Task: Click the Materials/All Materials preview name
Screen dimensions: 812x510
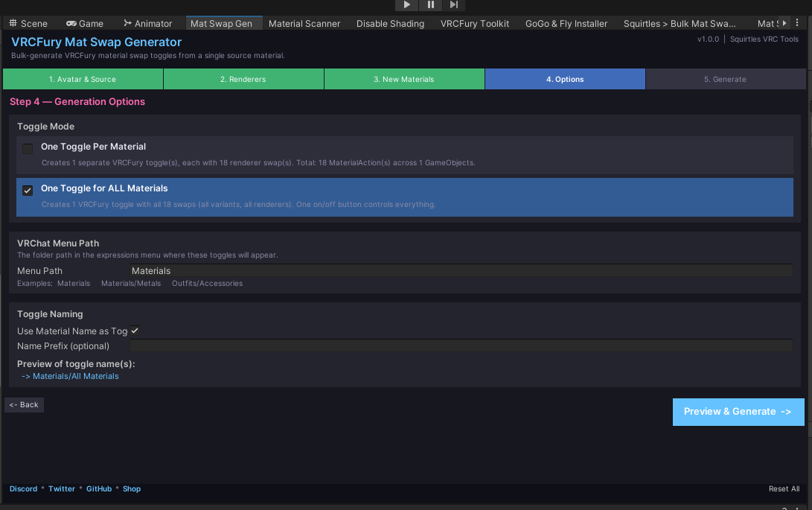Action: point(76,376)
